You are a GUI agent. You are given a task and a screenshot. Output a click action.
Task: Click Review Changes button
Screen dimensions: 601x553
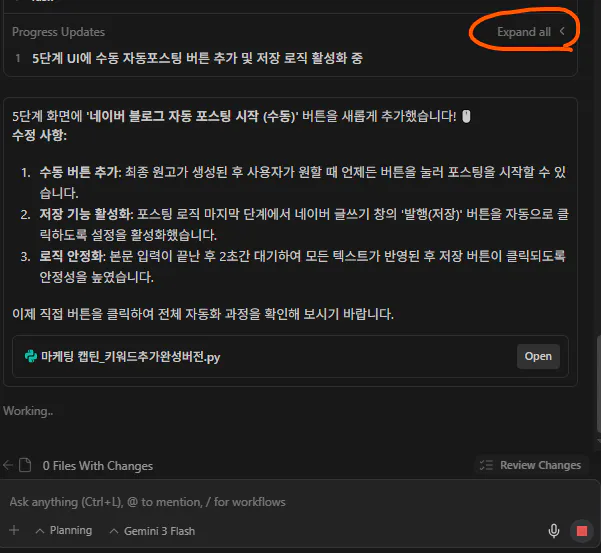[531, 465]
